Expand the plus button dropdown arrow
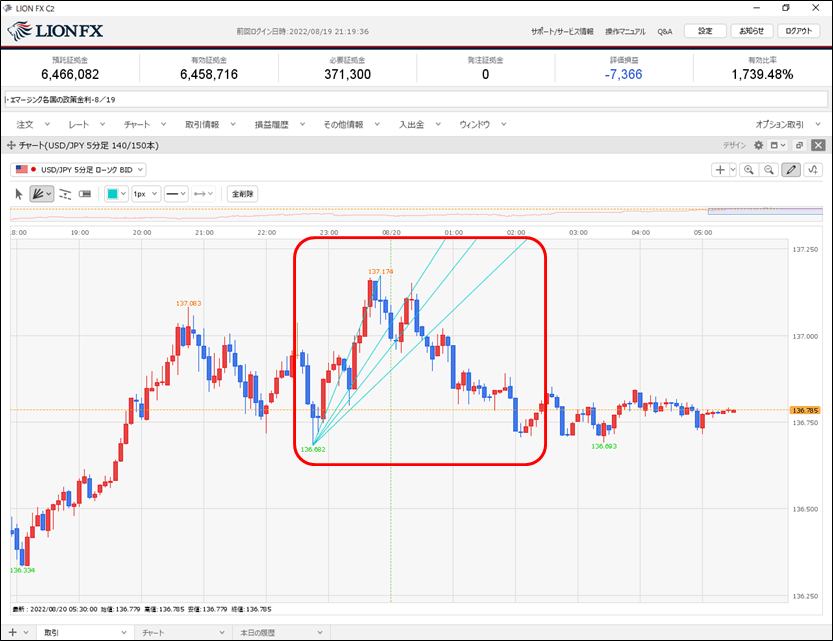The width and height of the screenshot is (833, 641). pos(733,170)
